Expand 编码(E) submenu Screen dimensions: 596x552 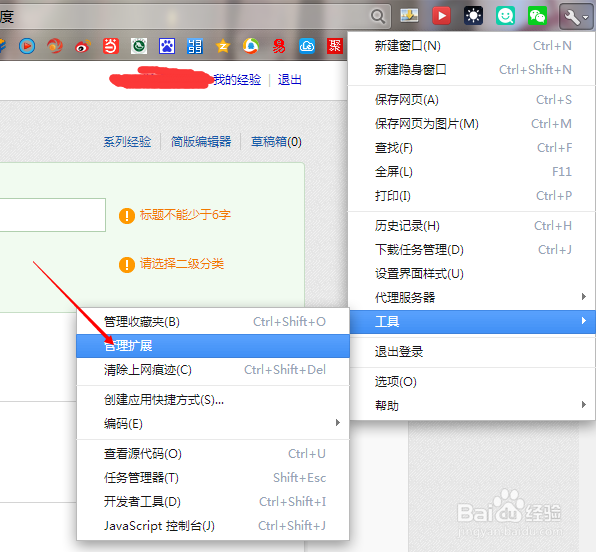click(213, 424)
